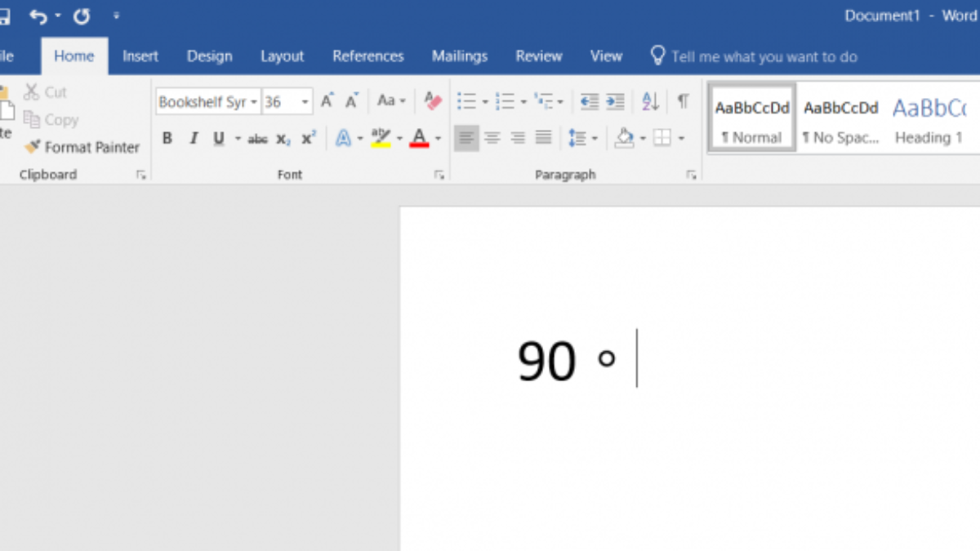Apply the Heading 1 style
This screenshot has width=980, height=551.
[929, 119]
